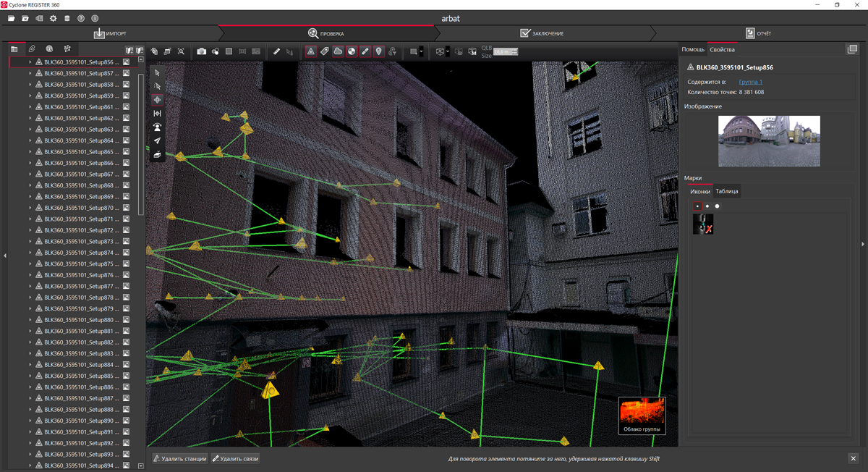The height and width of the screenshot is (472, 868).
Task: Select the person walk-mode tool
Action: (157, 127)
